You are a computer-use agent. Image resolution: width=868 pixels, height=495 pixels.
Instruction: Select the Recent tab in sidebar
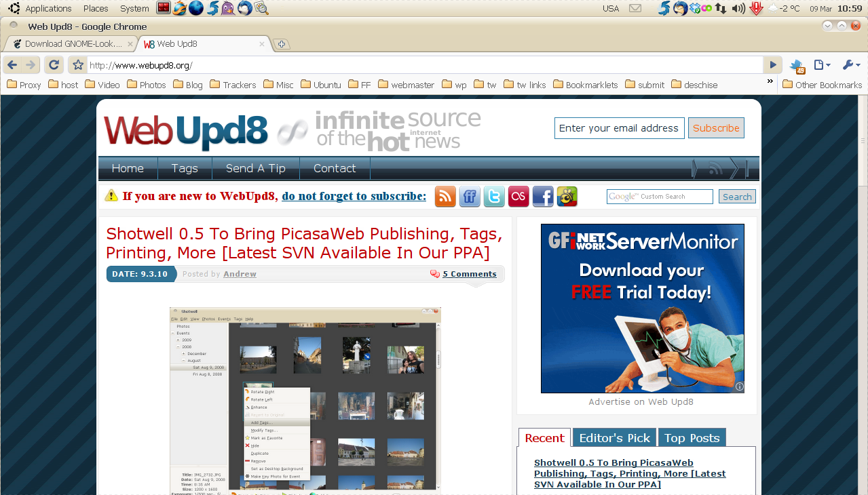tap(544, 438)
